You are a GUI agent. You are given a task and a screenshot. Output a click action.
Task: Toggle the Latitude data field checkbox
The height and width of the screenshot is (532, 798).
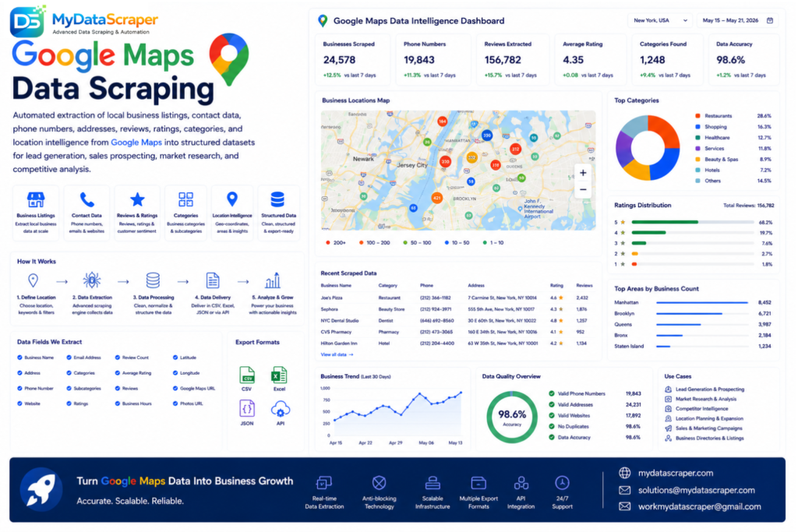[175, 358]
